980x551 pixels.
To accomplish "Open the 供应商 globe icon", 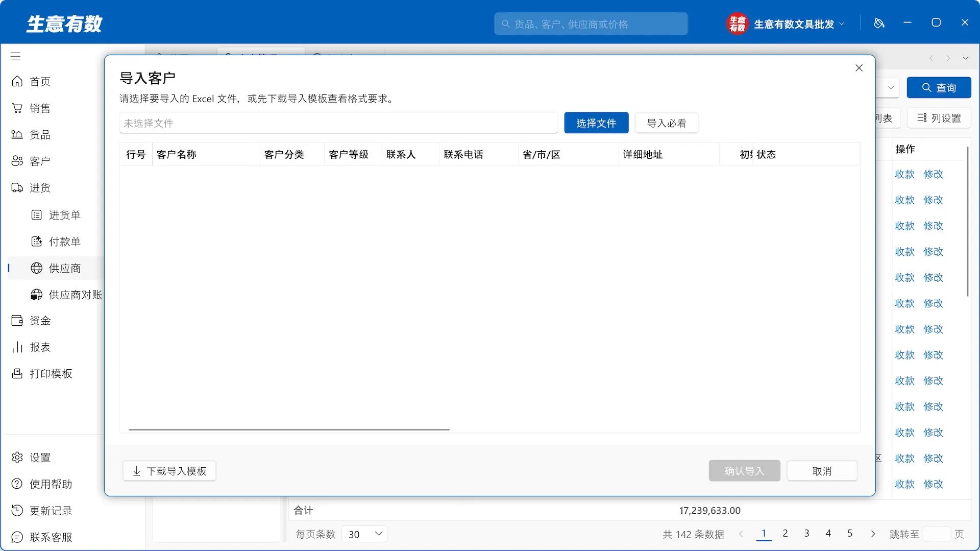I will coord(37,268).
